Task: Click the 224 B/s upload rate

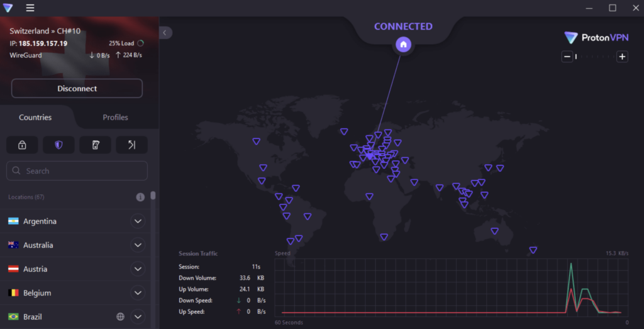Action: click(x=128, y=55)
